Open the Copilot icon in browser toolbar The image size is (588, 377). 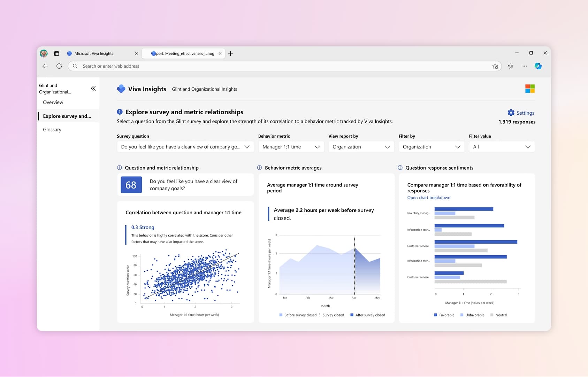coord(538,66)
